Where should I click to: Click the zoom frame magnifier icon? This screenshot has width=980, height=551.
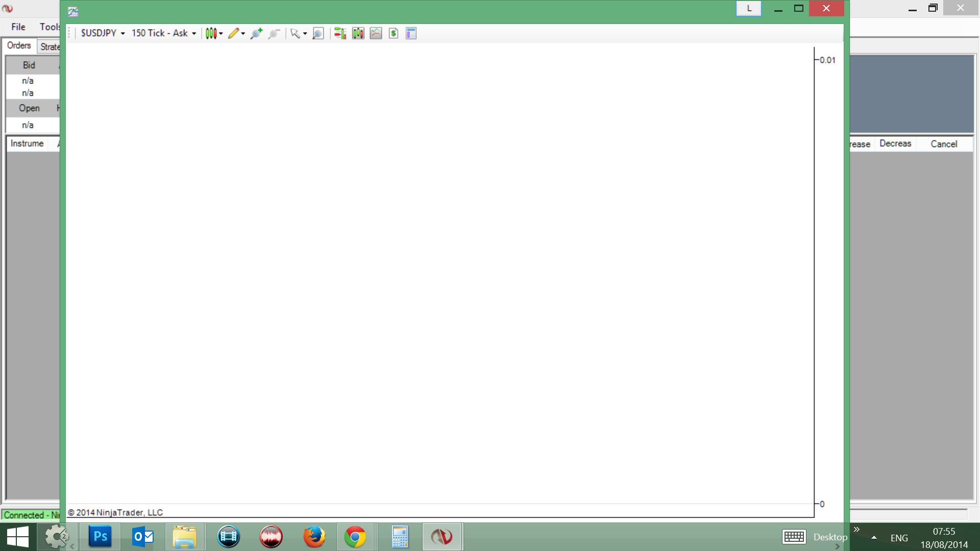[x=317, y=34]
